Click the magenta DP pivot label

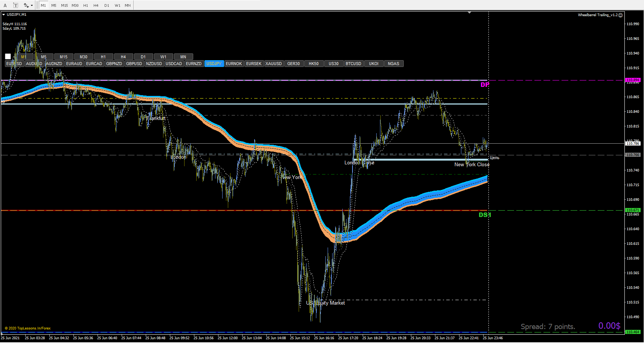[485, 85]
